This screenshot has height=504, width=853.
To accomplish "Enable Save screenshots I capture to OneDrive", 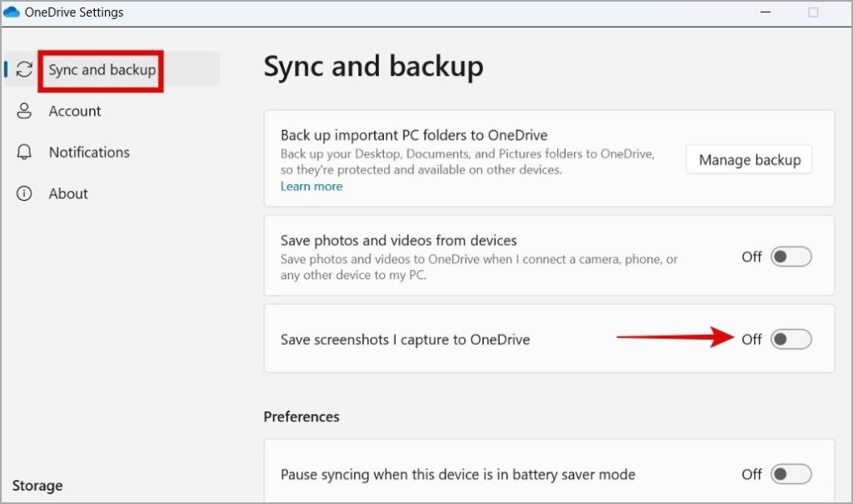I will click(791, 339).
